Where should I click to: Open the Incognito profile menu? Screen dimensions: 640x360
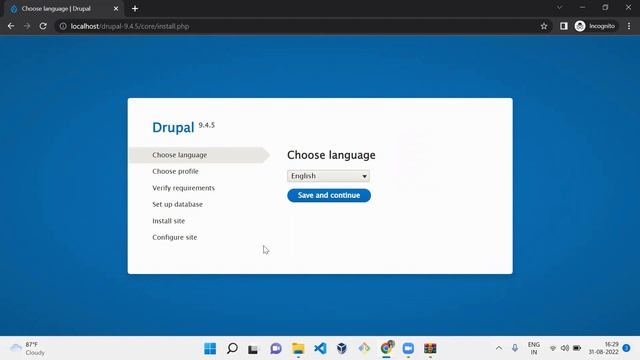coord(595,26)
